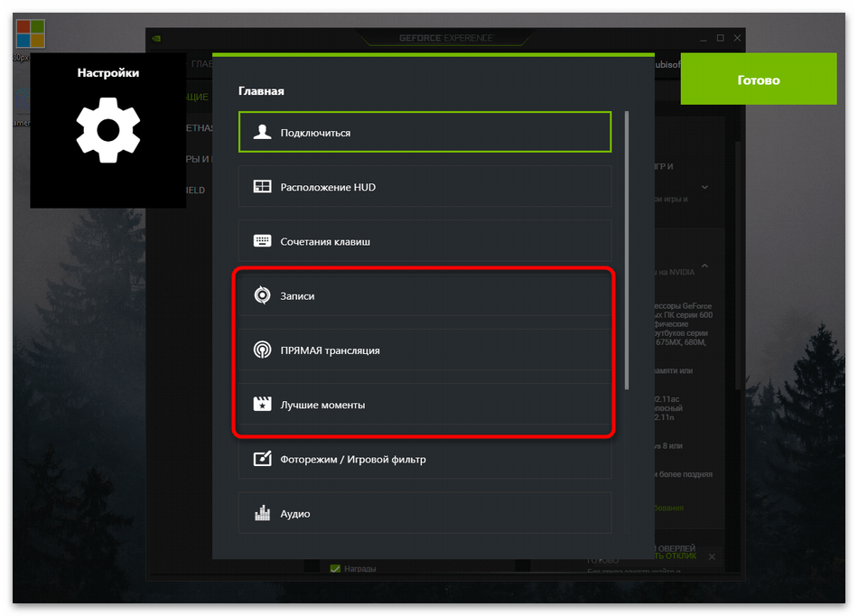
Task: Open Фоторежим / Игровой фильтр settings
Action: pyautogui.click(x=424, y=459)
